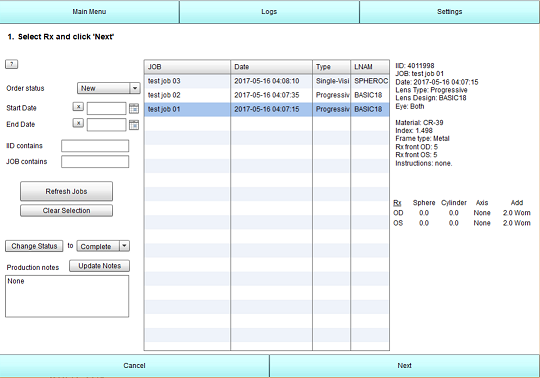Image resolution: width=540 pixels, height=378 pixels.
Task: Click the date 2017-05-16 04:07:35 cell
Action: click(271, 95)
